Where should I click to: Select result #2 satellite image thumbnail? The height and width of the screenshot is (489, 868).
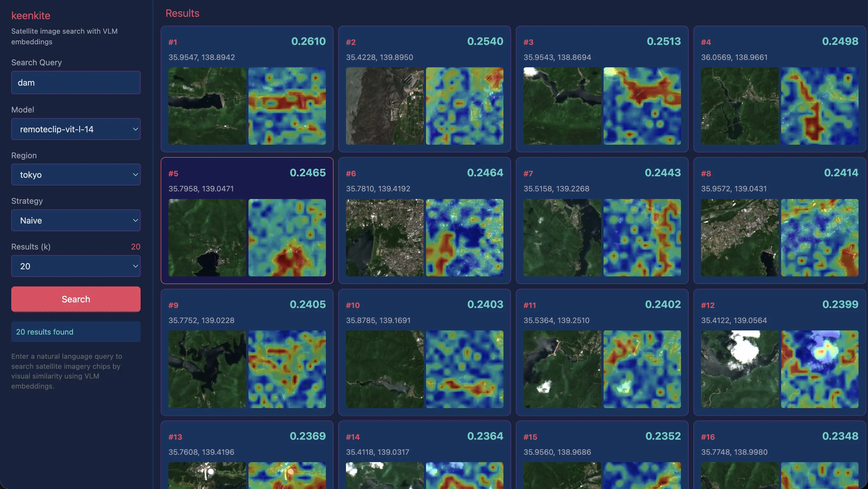384,106
